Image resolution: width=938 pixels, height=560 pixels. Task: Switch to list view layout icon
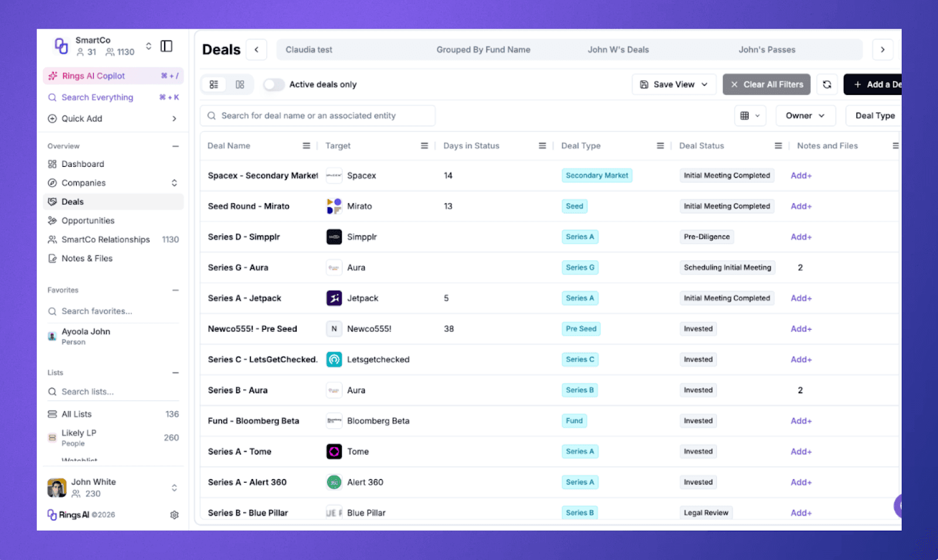(x=214, y=84)
